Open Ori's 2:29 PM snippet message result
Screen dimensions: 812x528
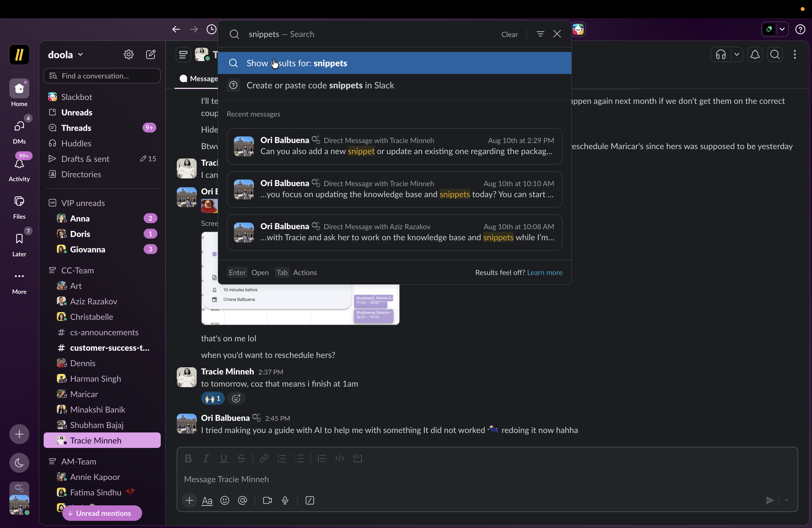coord(394,146)
